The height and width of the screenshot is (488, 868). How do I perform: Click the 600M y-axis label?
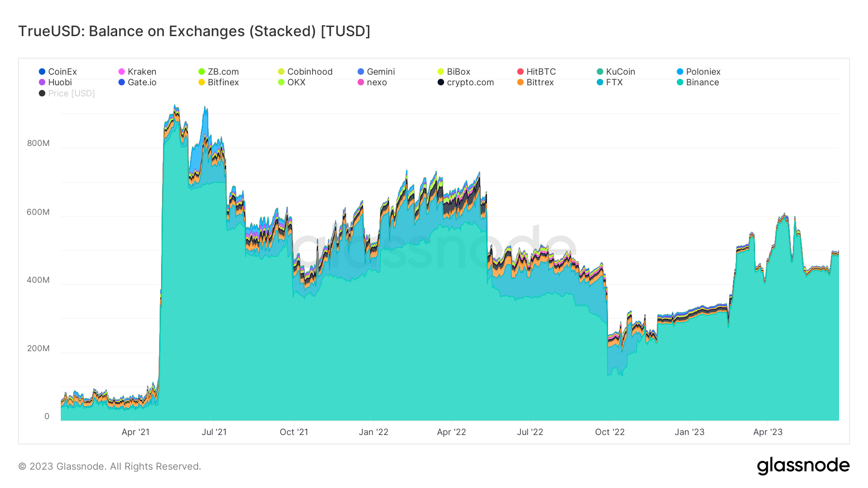tap(38, 212)
